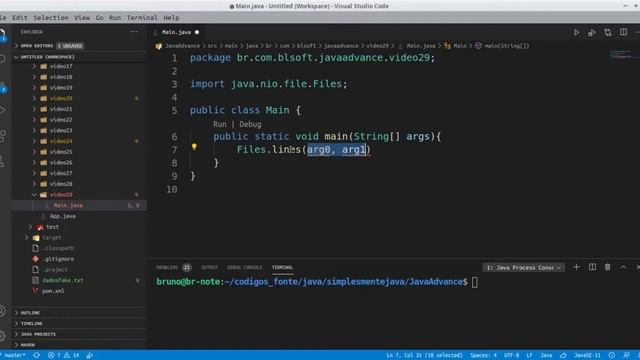Expand video17 folder
Screen dimensions: 640x360
point(34,66)
